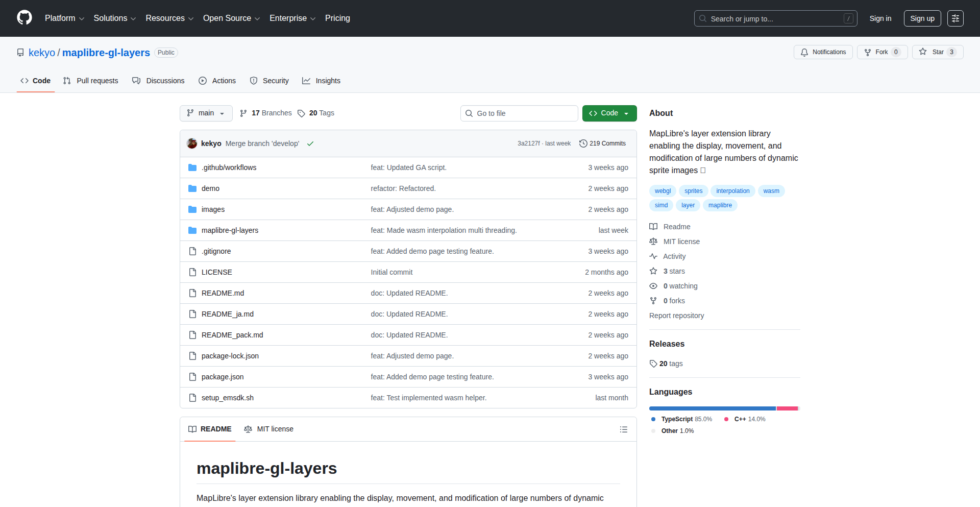
Task: Click the TypeScript language bar segment
Action: pyautogui.click(x=712, y=408)
